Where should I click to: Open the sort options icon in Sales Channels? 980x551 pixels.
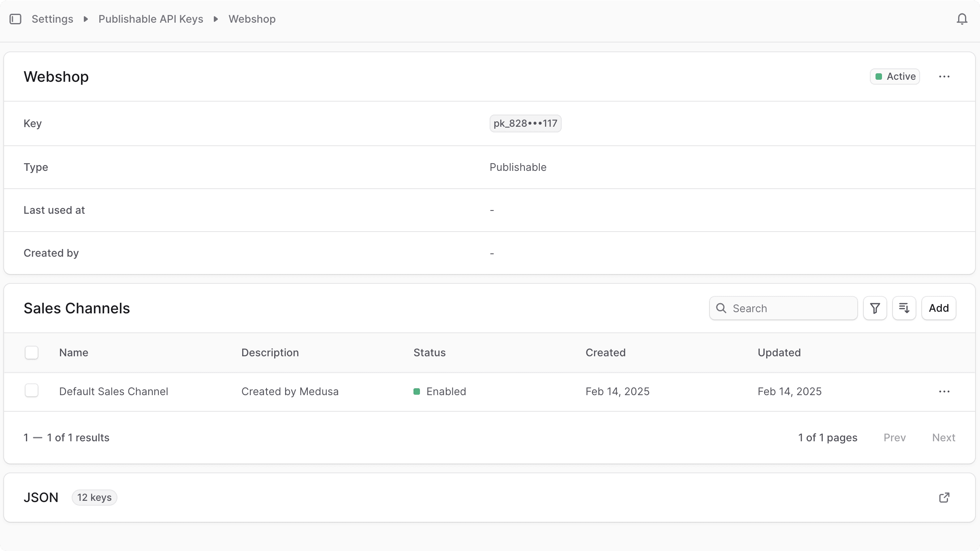click(x=904, y=308)
